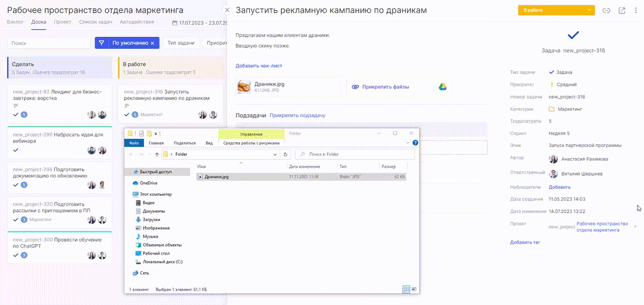Click 'Прикрепить подзадачу' link
Screen dimensions: 644x305
click(297, 115)
